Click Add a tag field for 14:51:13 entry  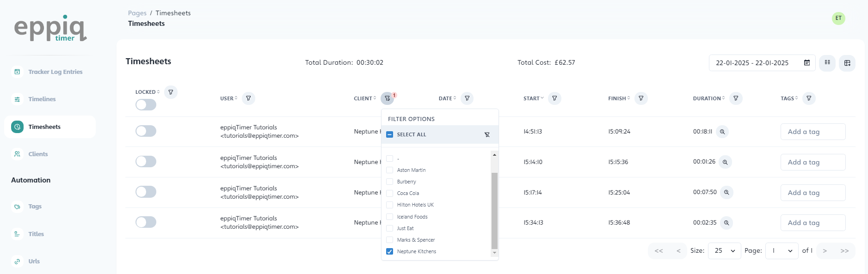pyautogui.click(x=813, y=132)
